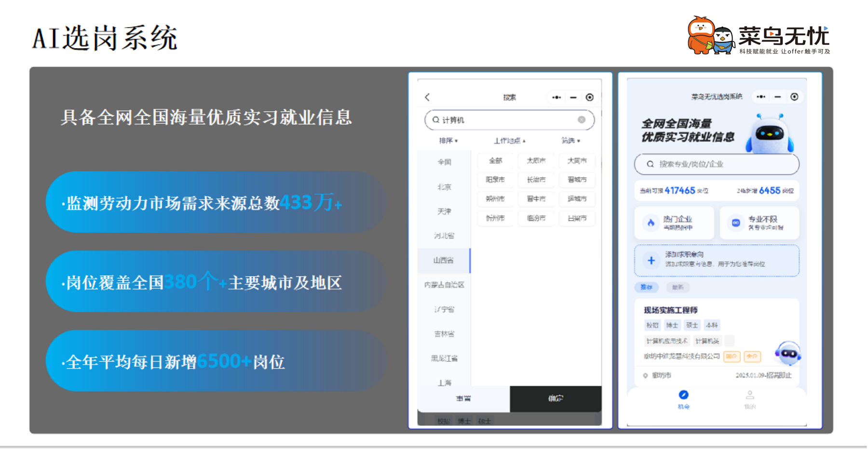The image size is (868, 449).
Task: Tap the 机会 navigation icon at bottom
Action: [684, 396]
